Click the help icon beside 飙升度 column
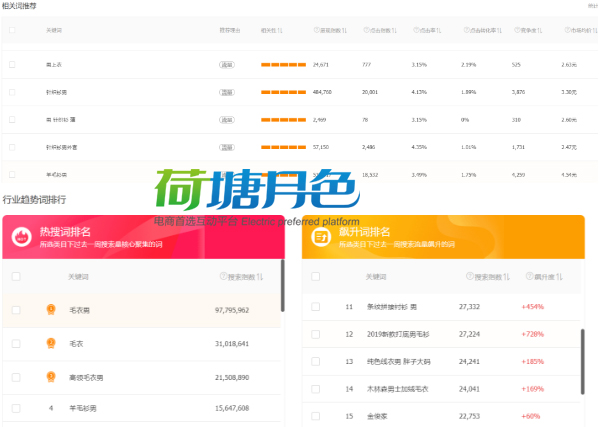 click(x=530, y=276)
